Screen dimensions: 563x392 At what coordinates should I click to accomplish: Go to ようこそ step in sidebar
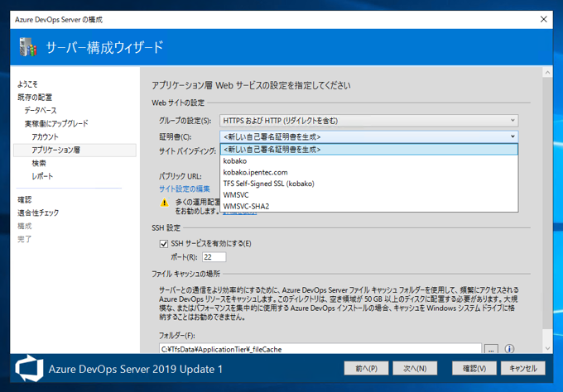27,84
